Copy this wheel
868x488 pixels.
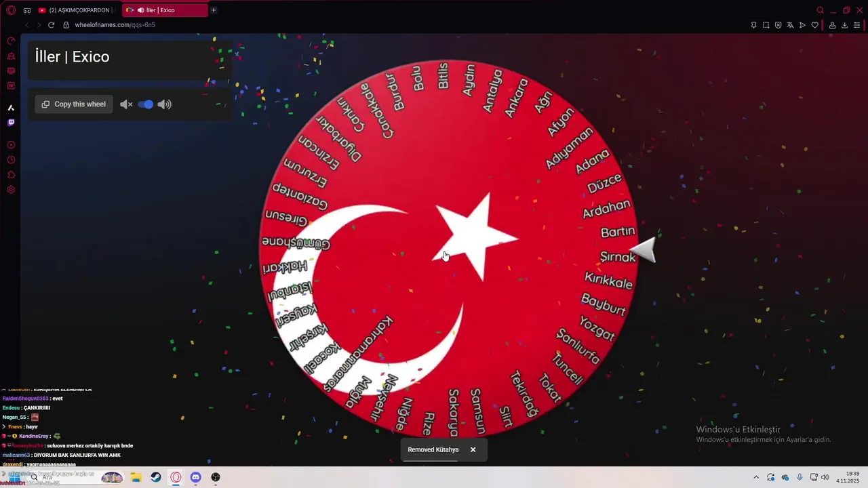coord(74,104)
